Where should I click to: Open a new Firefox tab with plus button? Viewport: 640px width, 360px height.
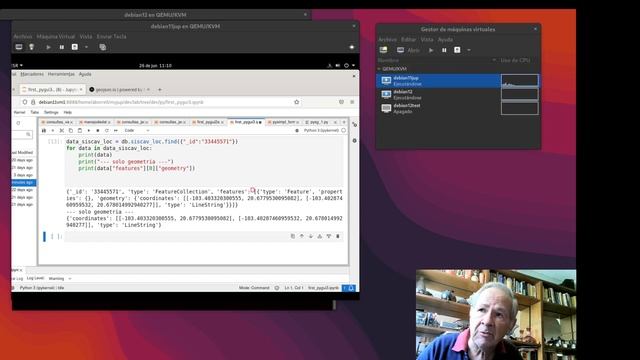(x=160, y=89)
